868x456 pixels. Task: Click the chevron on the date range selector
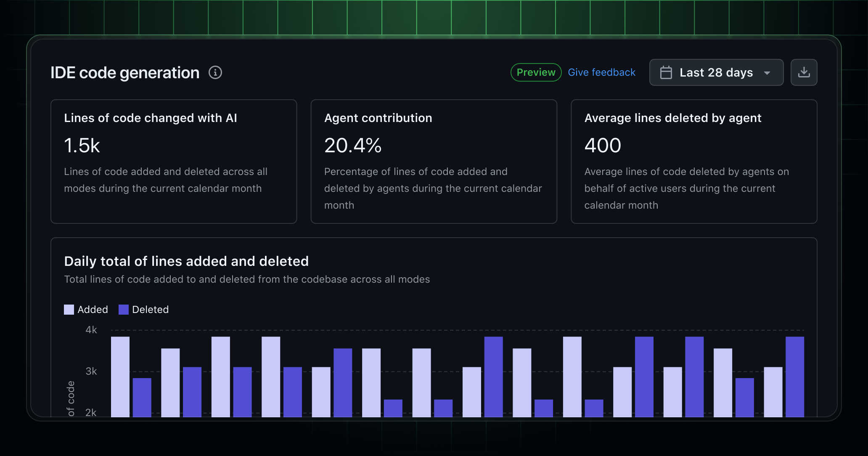[x=767, y=73]
